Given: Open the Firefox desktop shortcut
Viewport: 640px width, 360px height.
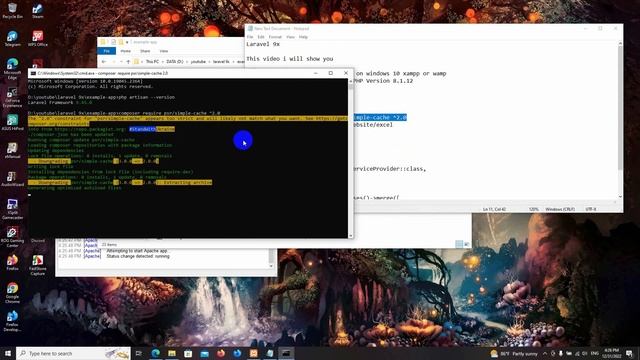Looking at the screenshot, I should 12,262.
